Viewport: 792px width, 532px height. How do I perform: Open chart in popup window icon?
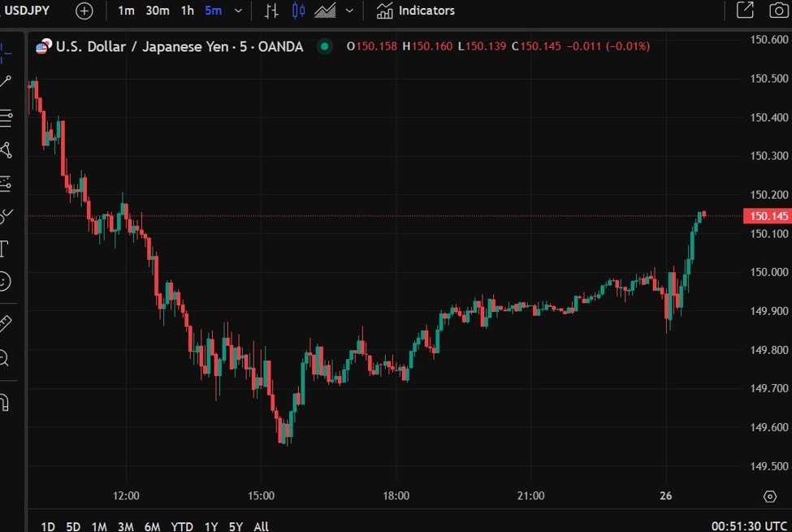pos(744,11)
